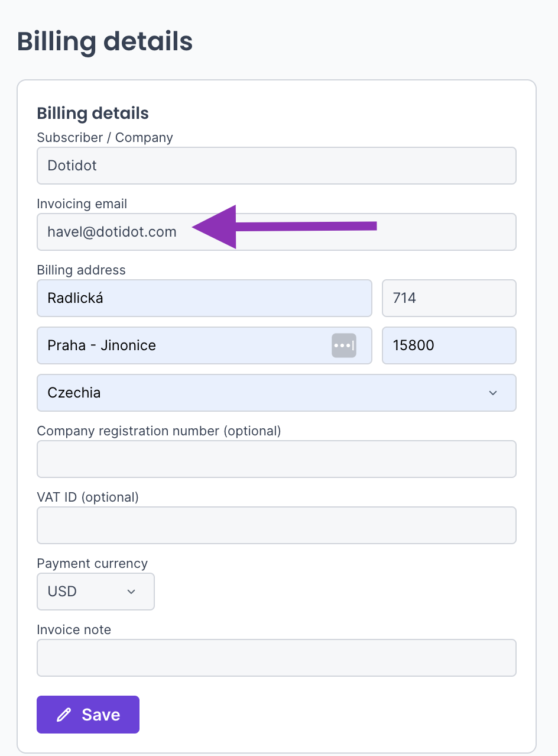This screenshot has height=756, width=558.
Task: Click the Praha - Jinonice city field
Action: (x=205, y=345)
